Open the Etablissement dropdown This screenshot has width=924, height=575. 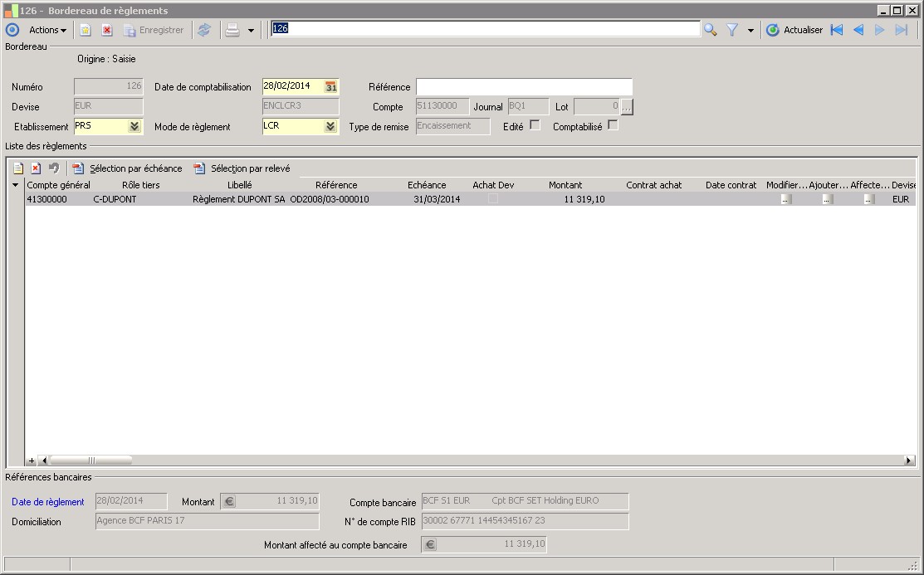(134, 127)
